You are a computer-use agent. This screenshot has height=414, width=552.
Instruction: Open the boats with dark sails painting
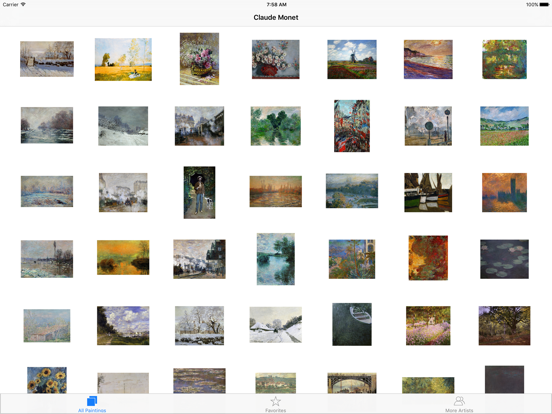click(428, 192)
